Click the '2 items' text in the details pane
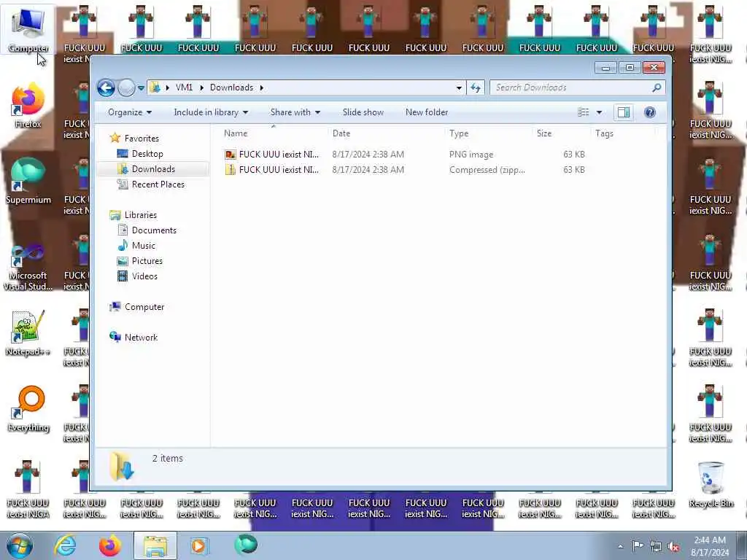 [x=168, y=458]
